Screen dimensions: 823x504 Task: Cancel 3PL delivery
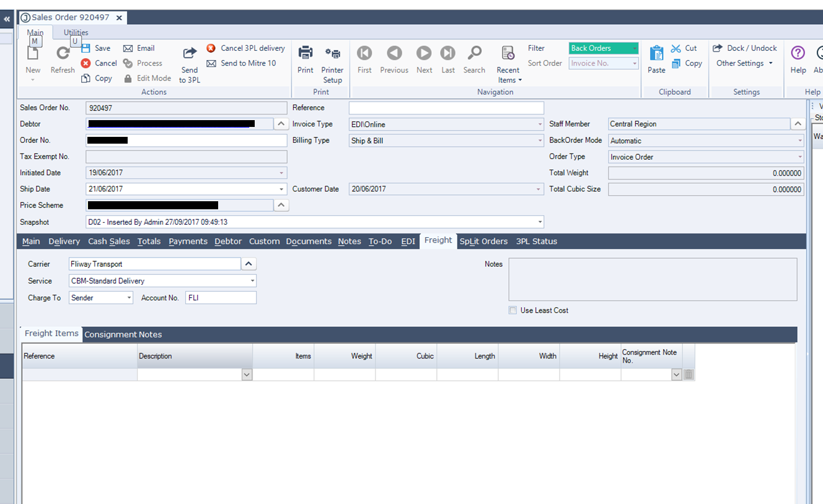click(246, 48)
